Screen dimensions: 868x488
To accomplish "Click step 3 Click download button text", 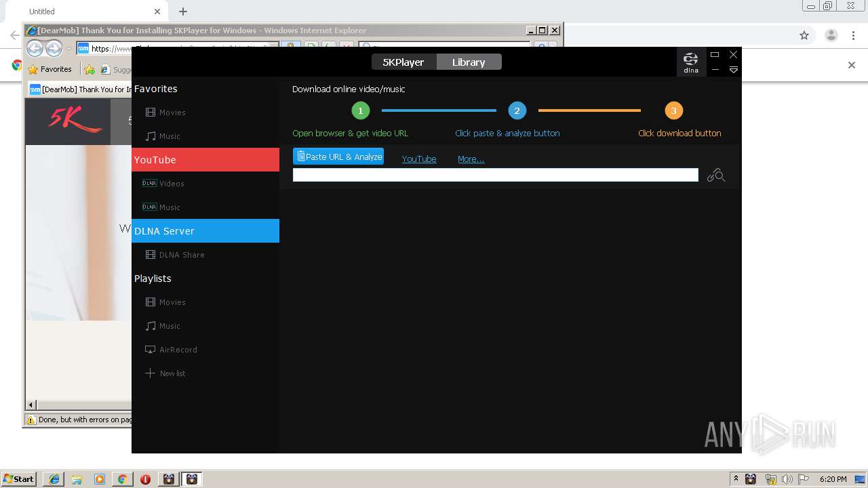I will pyautogui.click(x=679, y=134).
